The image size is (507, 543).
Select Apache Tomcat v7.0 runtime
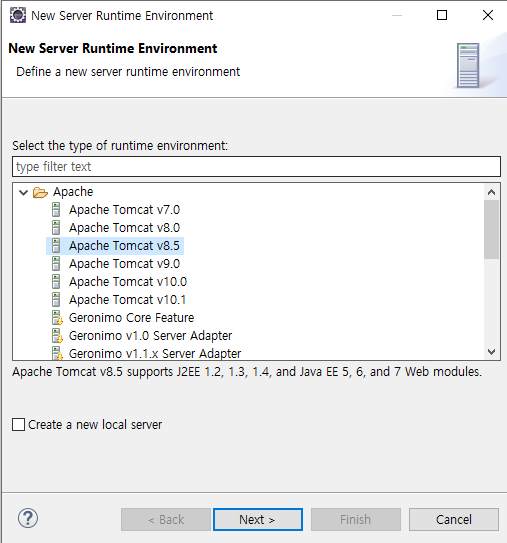124,210
